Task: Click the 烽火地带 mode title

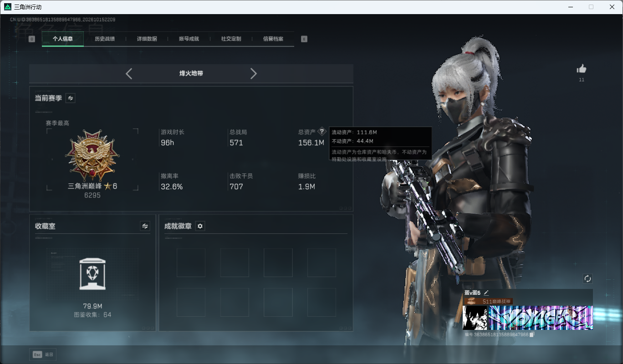Action: coord(191,73)
